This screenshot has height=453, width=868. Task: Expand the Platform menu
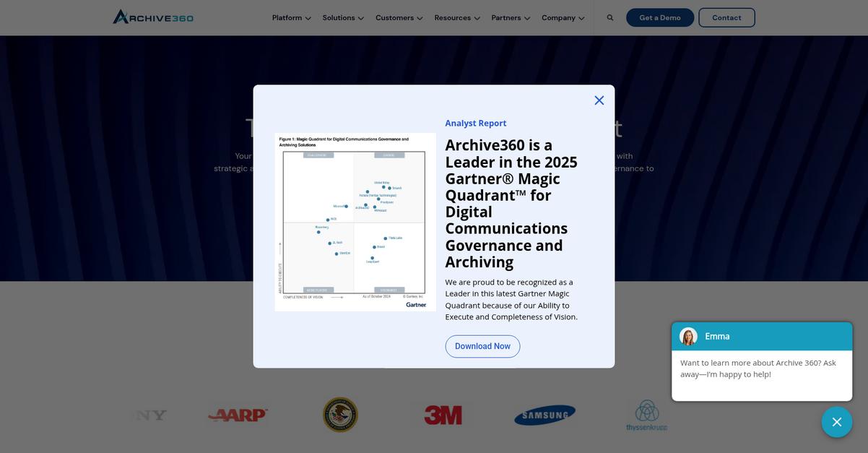point(292,17)
